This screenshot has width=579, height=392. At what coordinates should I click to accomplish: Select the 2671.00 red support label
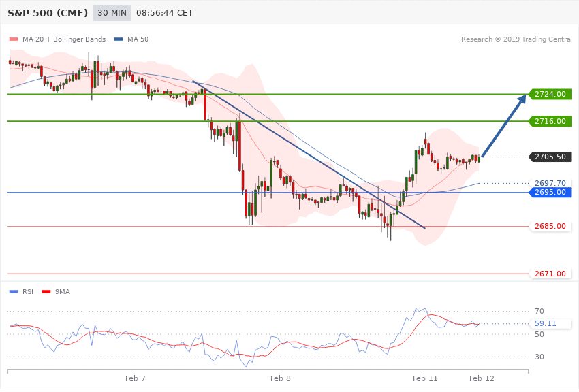550,274
